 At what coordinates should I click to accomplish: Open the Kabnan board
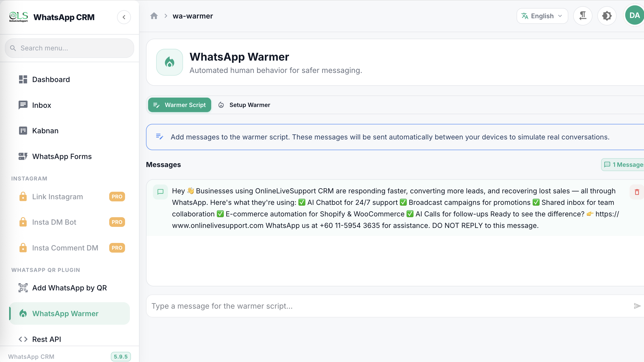[69, 131]
